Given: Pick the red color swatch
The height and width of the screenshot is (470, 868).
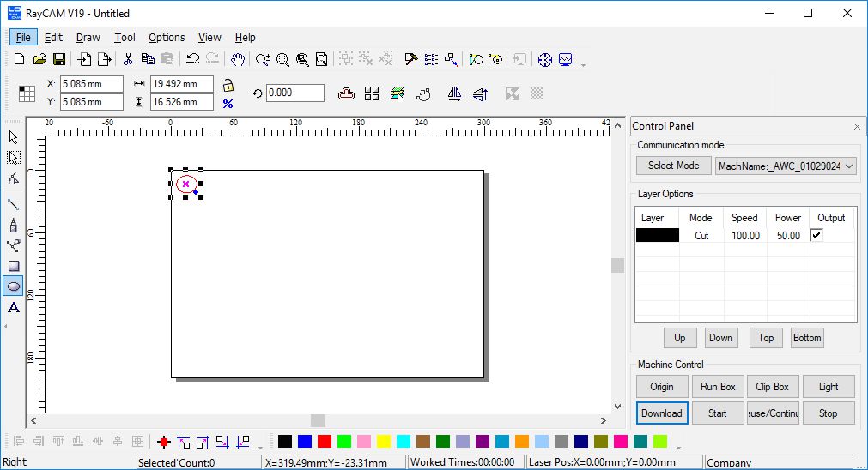Looking at the screenshot, I should (325, 441).
